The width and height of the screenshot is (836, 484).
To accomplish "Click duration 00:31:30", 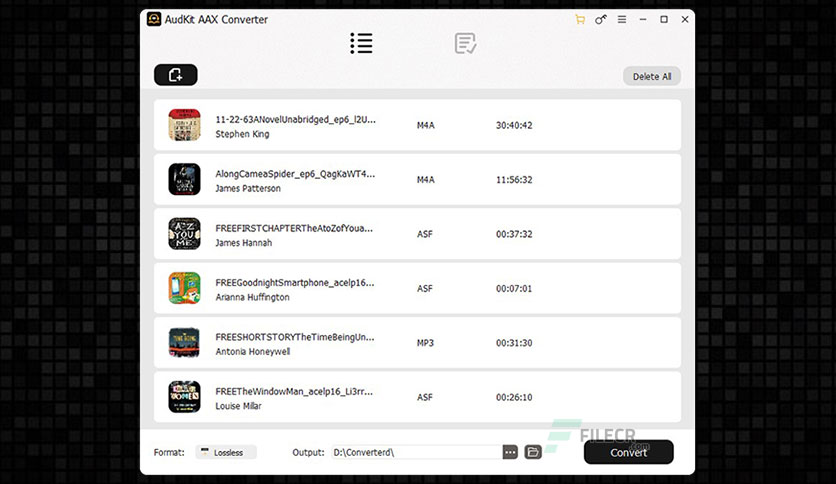I will [514, 343].
